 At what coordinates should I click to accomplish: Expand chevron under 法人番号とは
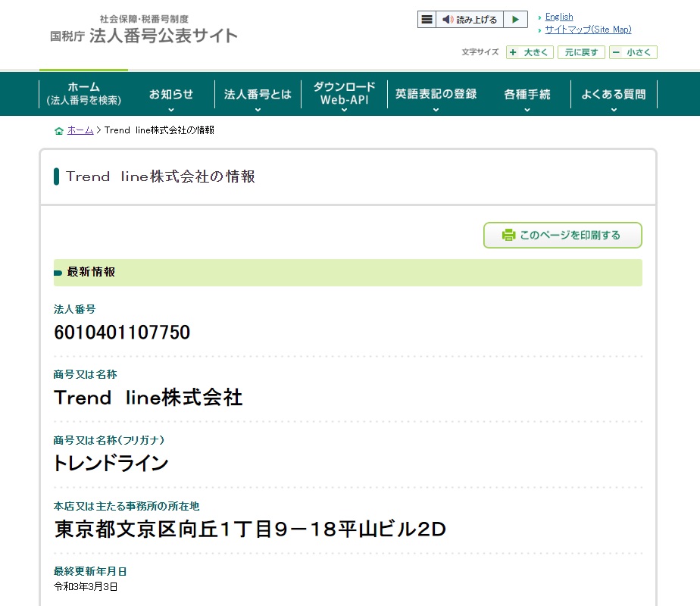(x=258, y=110)
